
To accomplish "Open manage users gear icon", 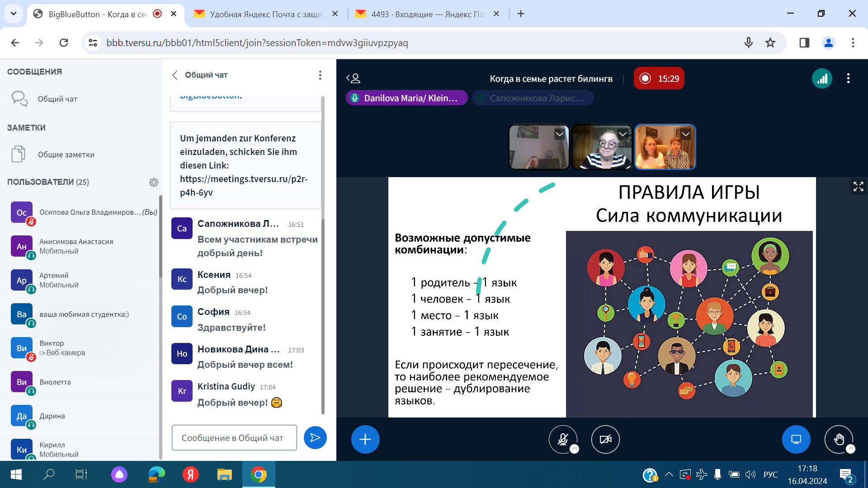I will [154, 182].
